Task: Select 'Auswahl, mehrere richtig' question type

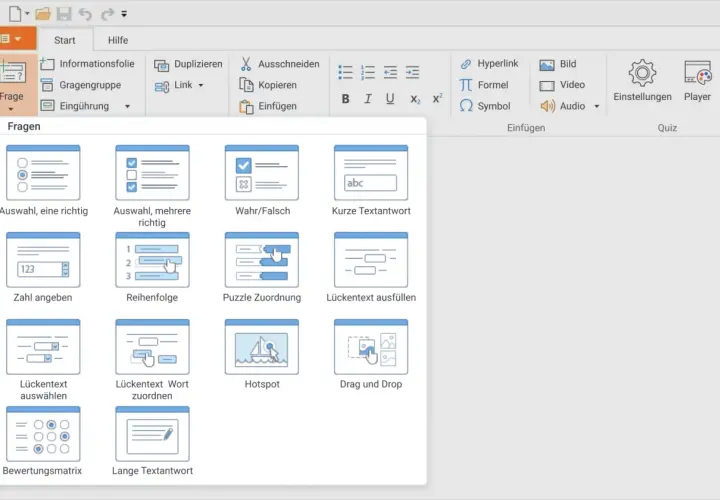Action: coord(152,186)
